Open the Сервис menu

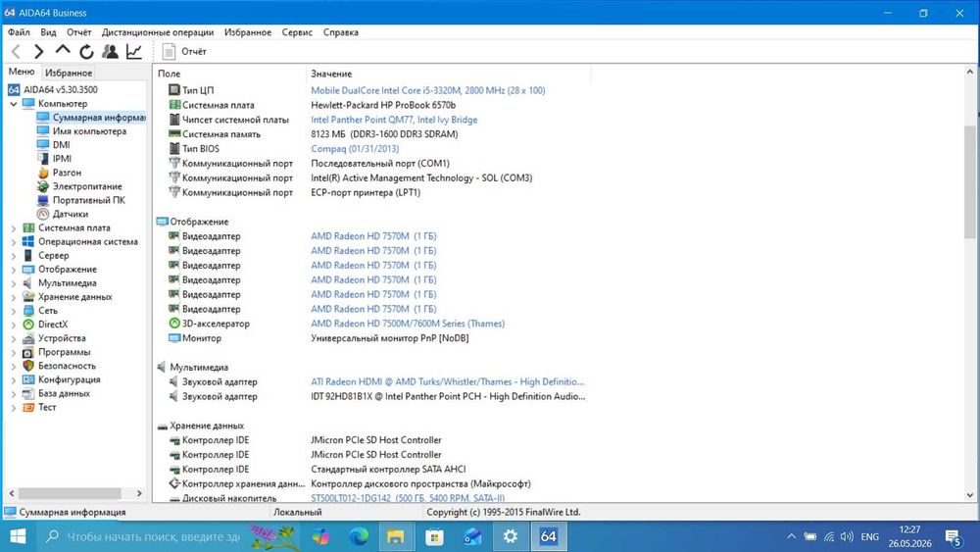coord(297,32)
